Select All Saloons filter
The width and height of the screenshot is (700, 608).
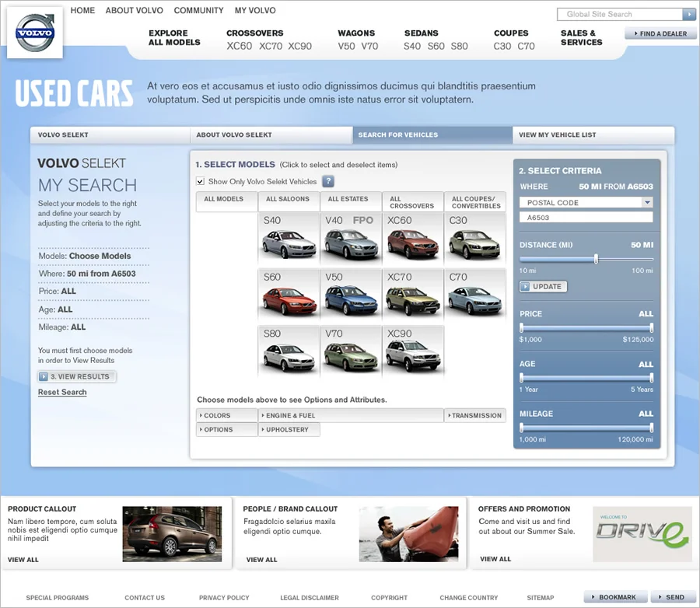pos(289,201)
